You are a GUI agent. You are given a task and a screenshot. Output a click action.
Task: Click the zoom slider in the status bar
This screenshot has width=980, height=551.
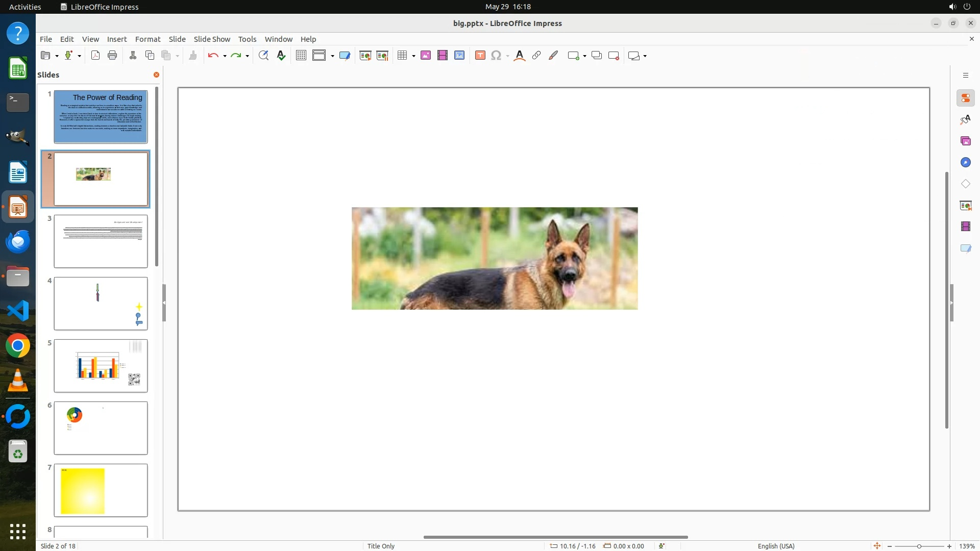click(x=919, y=546)
